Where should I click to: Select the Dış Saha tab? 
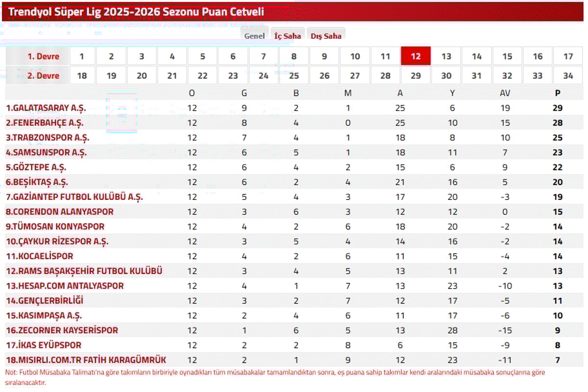326,36
